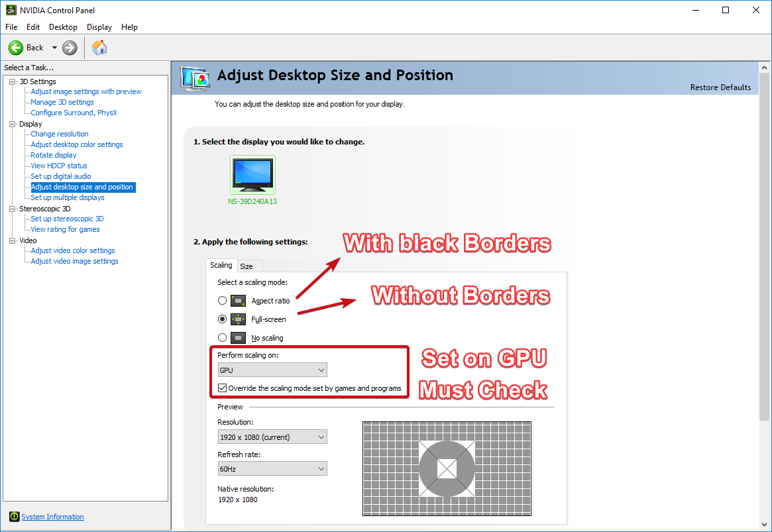
Task: Collapse the 3D Settings tree node
Action: [13, 81]
